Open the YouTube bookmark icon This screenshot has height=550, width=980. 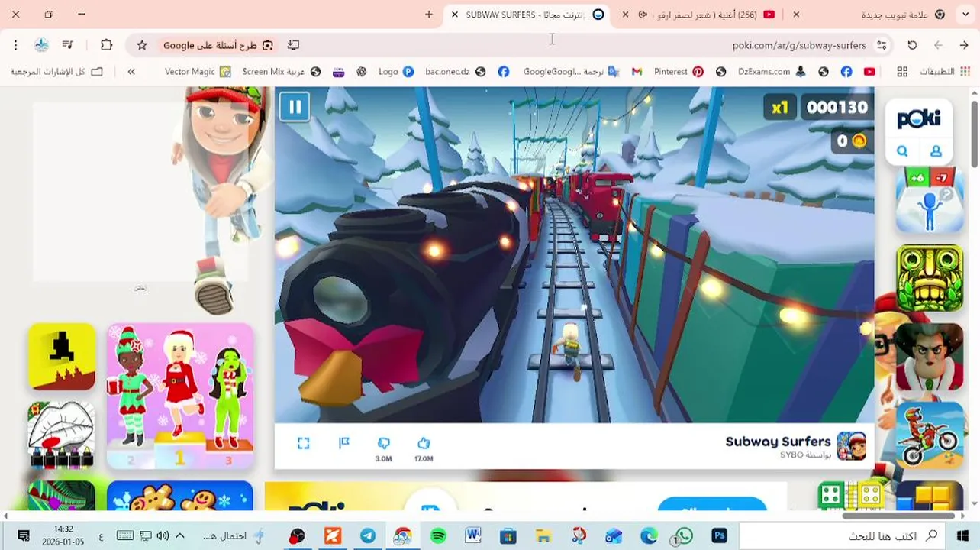869,71
